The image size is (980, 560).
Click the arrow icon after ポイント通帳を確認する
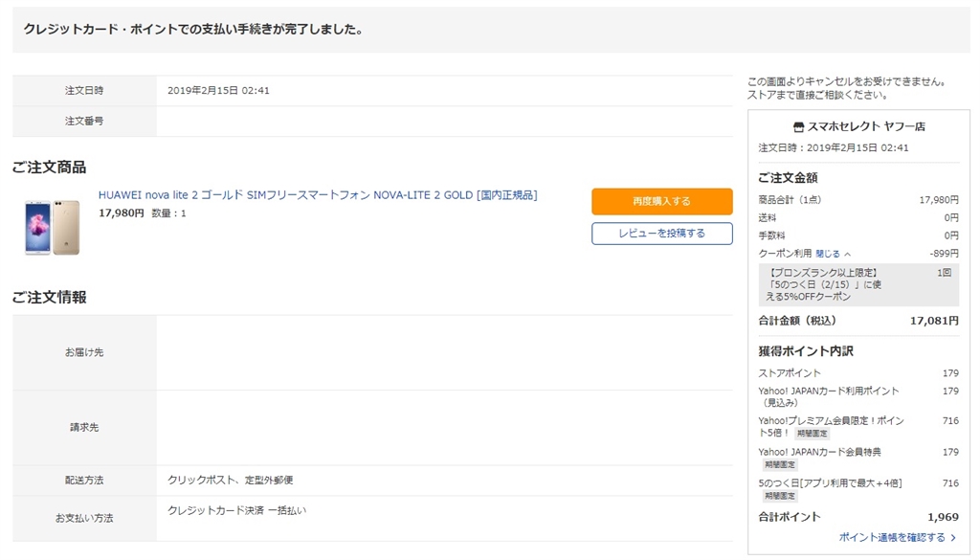tap(954, 537)
